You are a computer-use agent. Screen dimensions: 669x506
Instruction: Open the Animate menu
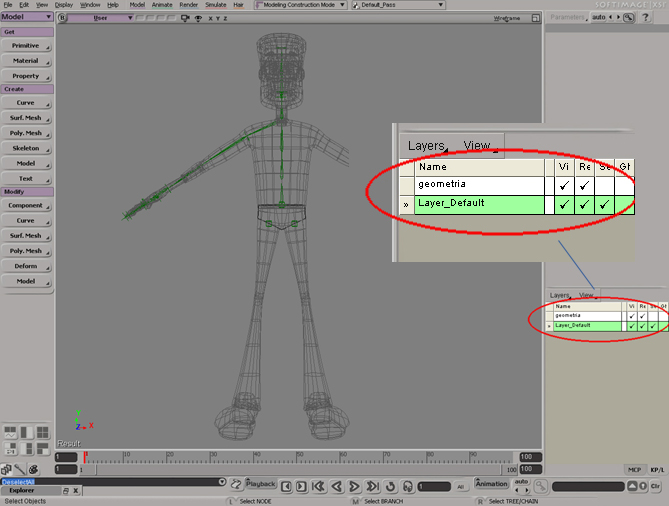click(162, 5)
